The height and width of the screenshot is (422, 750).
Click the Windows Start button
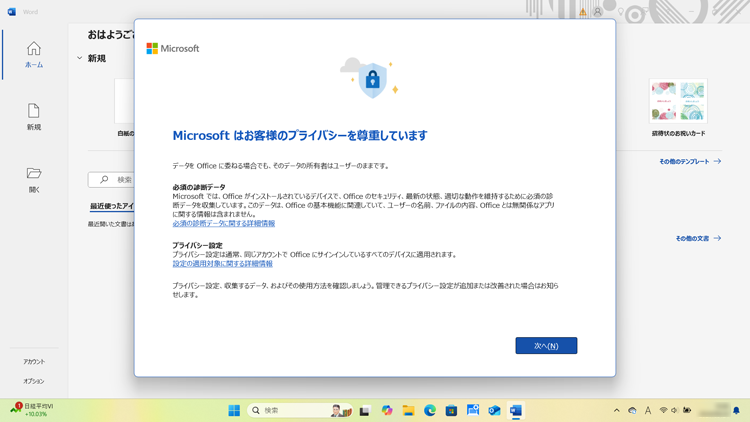click(x=234, y=410)
